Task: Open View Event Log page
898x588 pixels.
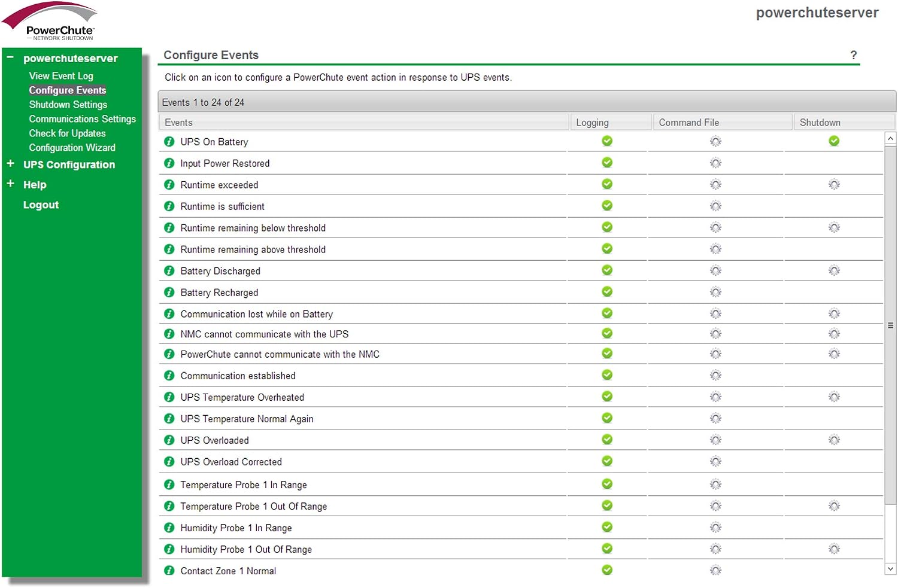Action: click(61, 76)
